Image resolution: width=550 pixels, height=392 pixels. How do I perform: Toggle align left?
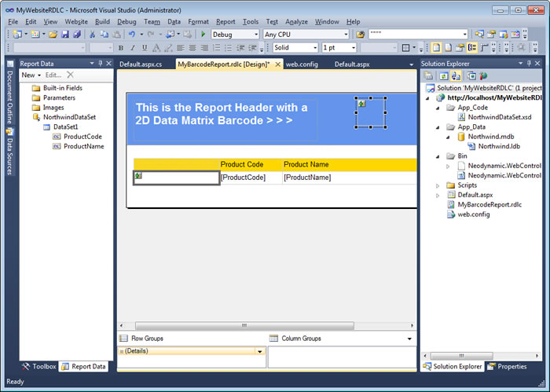[181, 48]
